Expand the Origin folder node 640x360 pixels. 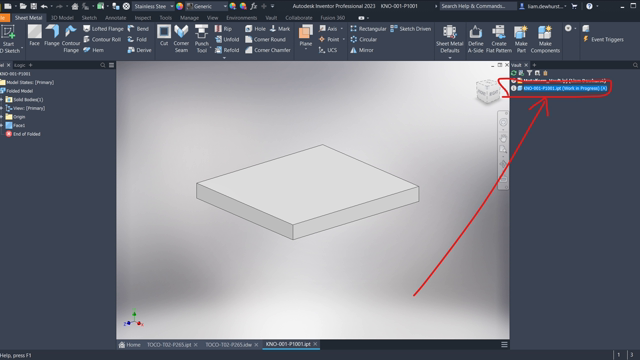[x=2, y=117]
